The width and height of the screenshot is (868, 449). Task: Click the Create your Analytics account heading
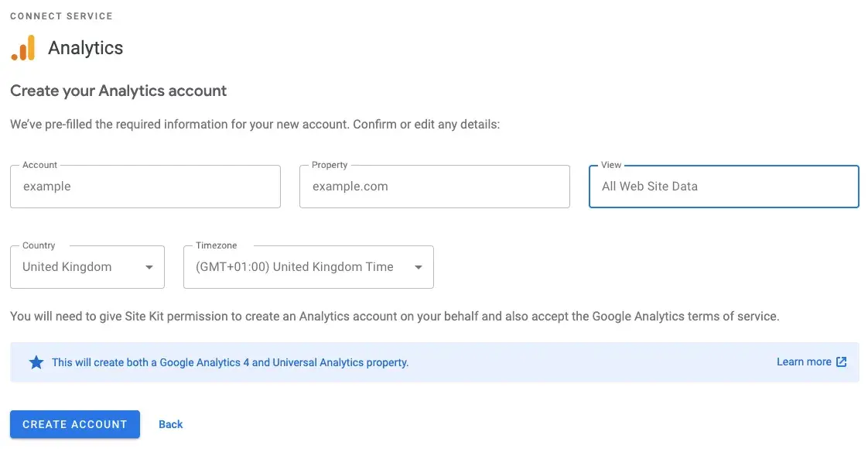point(118,91)
